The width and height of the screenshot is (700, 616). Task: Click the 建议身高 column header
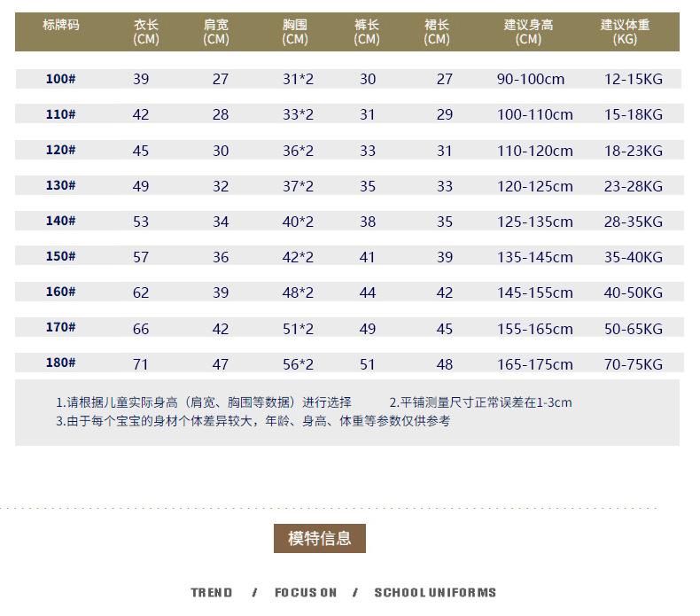(528, 32)
